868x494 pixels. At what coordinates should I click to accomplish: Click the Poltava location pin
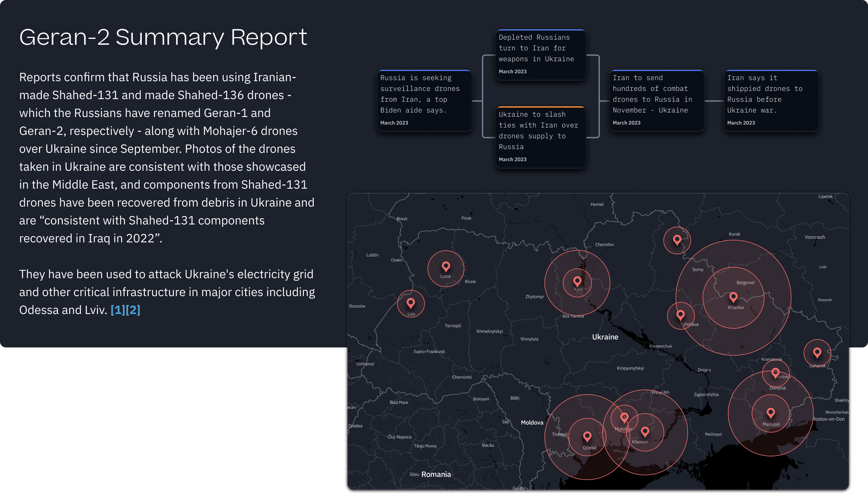pos(681,315)
